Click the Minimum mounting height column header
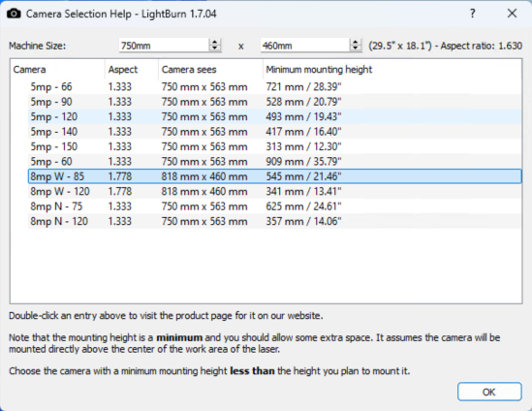The width and height of the screenshot is (532, 411). tap(392, 69)
